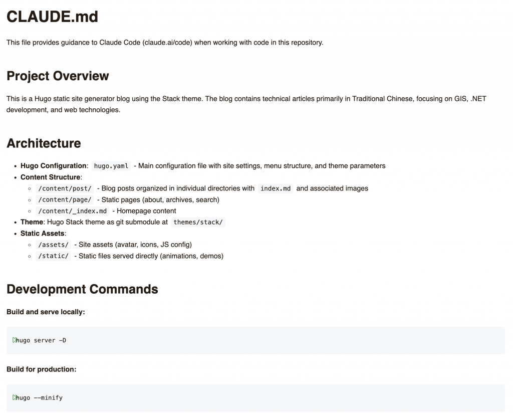The width and height of the screenshot is (513, 420).
Task: Select the Project Overview heading
Action: (x=58, y=76)
